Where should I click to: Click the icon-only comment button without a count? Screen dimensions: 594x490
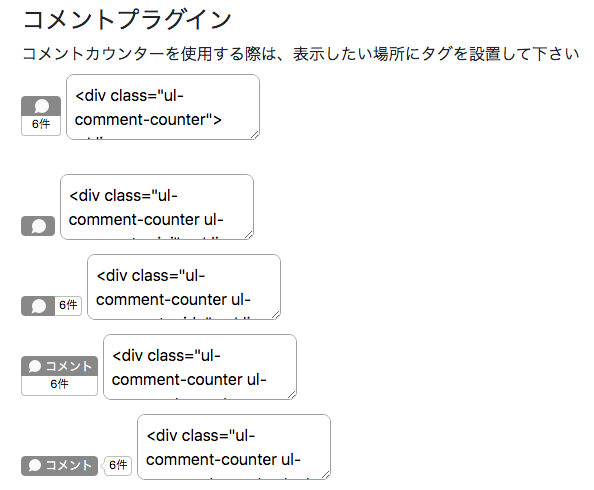(x=38, y=226)
